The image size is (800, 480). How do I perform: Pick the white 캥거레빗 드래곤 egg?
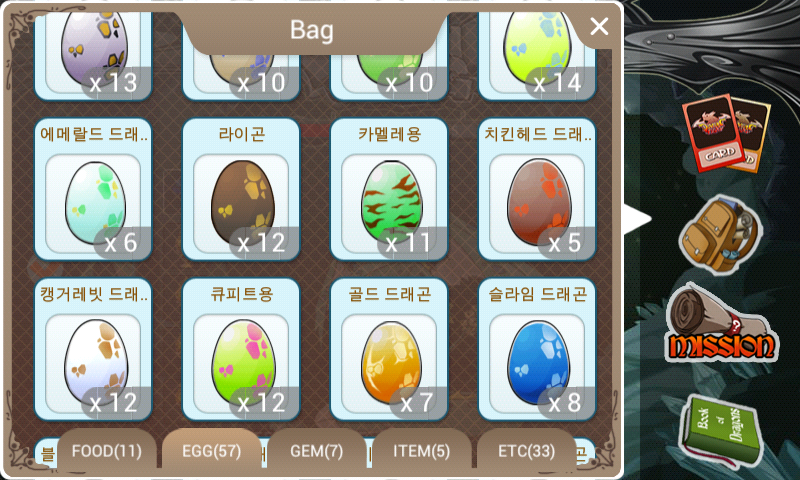[93, 349]
